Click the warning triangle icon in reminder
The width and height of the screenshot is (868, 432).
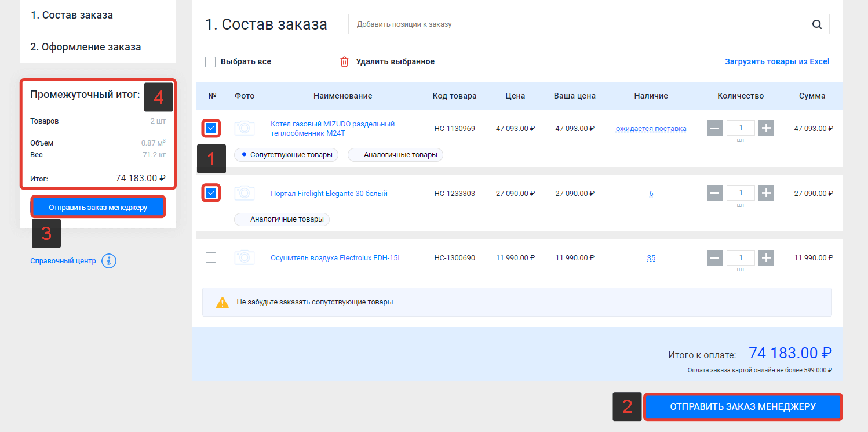coord(223,302)
